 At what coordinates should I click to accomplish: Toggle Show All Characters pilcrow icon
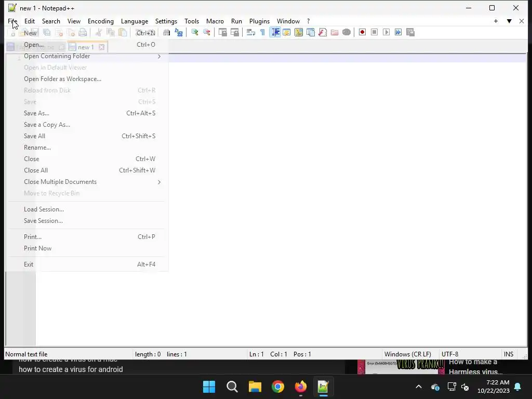tap(262, 32)
